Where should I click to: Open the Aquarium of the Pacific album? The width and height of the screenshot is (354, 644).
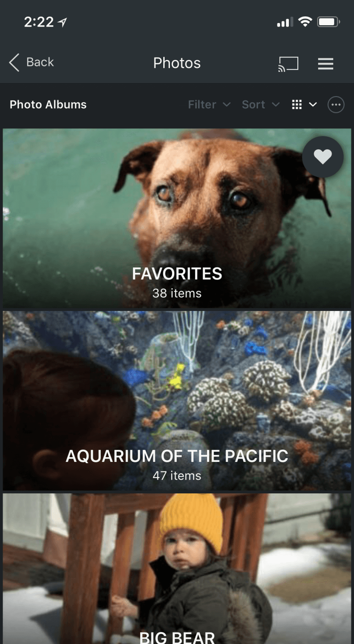(x=177, y=401)
